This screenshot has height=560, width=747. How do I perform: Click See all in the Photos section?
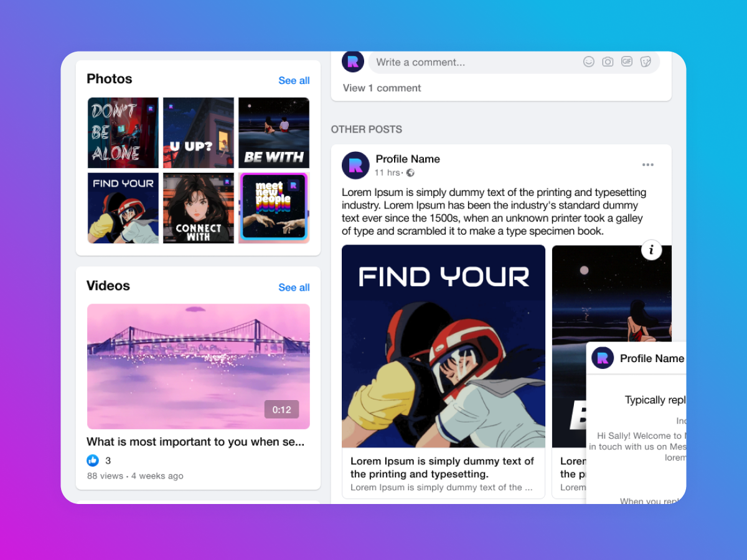coord(294,80)
